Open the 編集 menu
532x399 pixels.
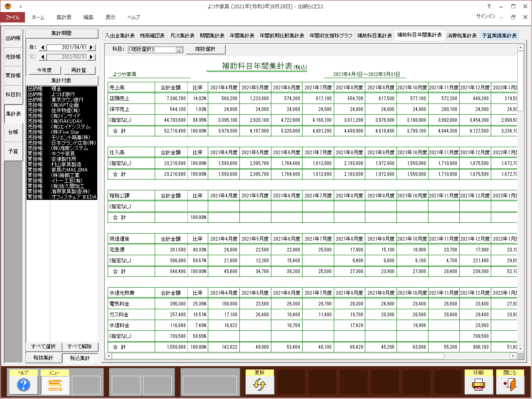(89, 17)
